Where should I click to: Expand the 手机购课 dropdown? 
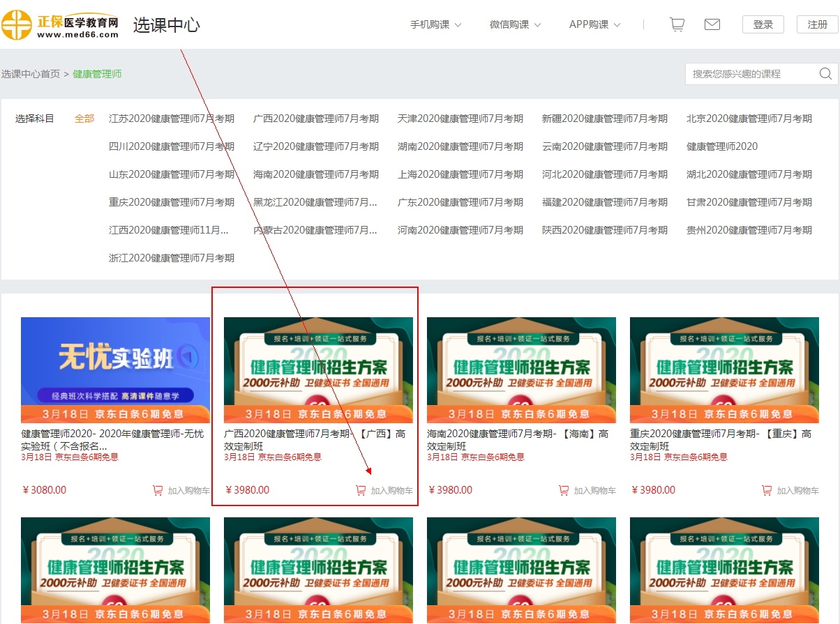(x=435, y=24)
